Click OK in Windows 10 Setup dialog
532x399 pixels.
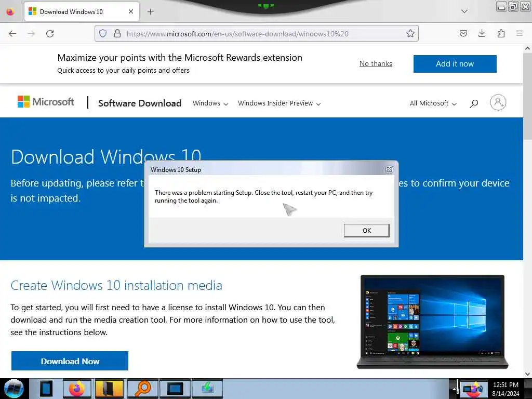pos(366,230)
